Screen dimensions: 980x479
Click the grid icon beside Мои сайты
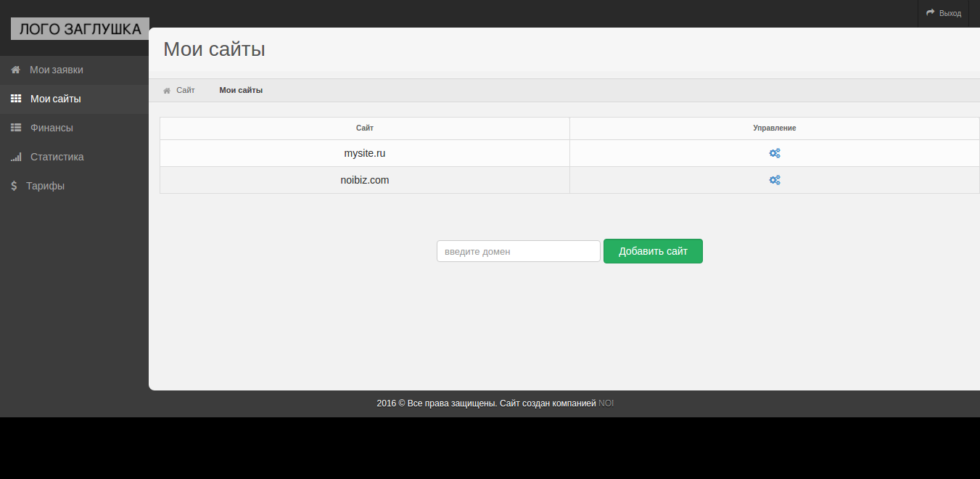[16, 99]
